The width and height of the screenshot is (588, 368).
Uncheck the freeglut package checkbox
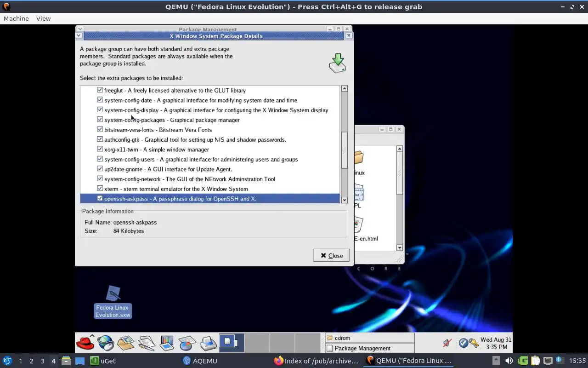coord(100,90)
